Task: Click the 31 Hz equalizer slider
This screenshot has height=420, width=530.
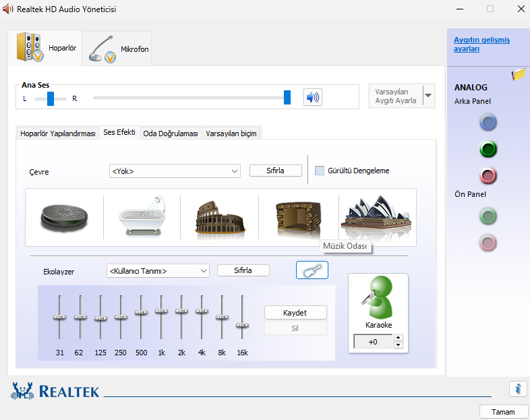Action: (59, 317)
